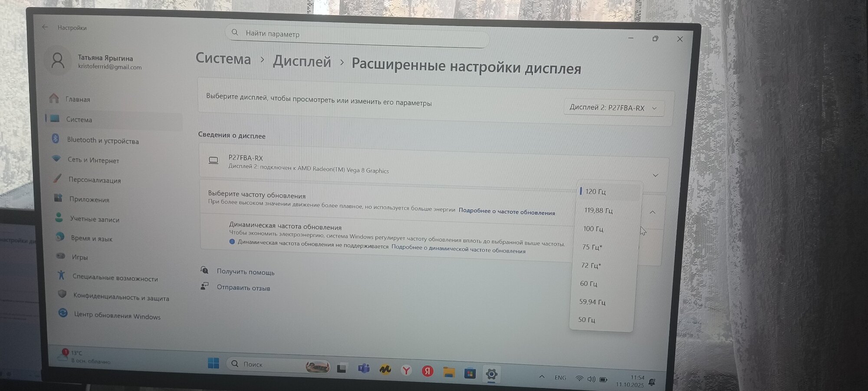Collapse refresh rate section chevron
868x391 pixels.
(652, 212)
